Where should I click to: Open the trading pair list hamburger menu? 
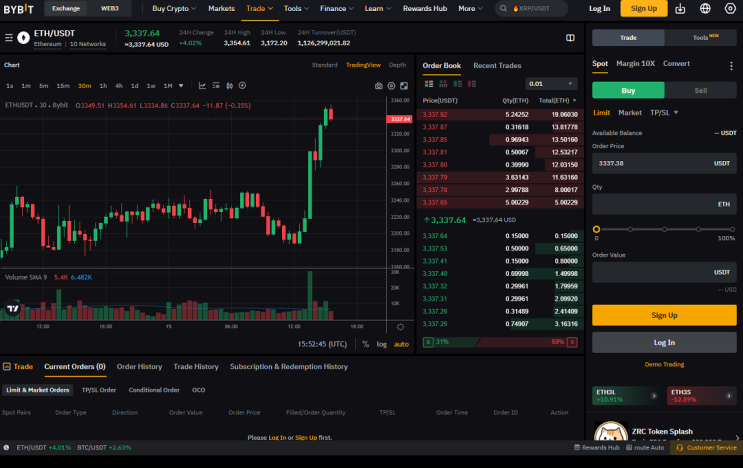point(9,37)
